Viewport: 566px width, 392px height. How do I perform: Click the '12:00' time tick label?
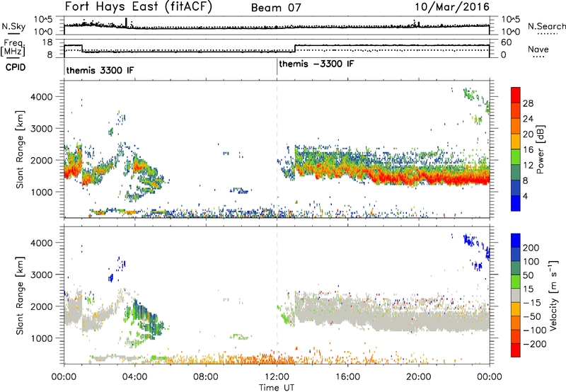[277, 377]
